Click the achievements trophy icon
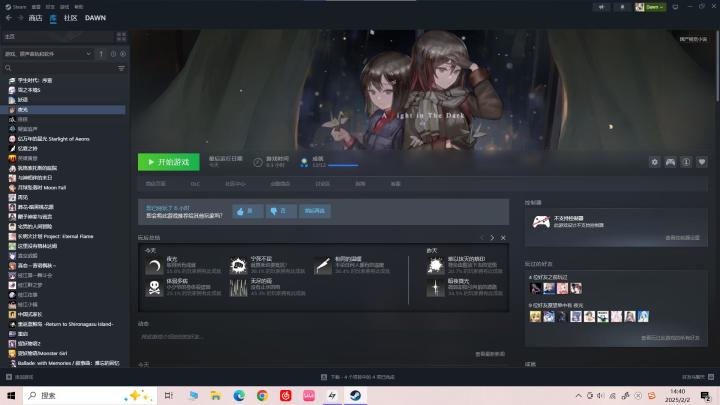 tap(304, 162)
